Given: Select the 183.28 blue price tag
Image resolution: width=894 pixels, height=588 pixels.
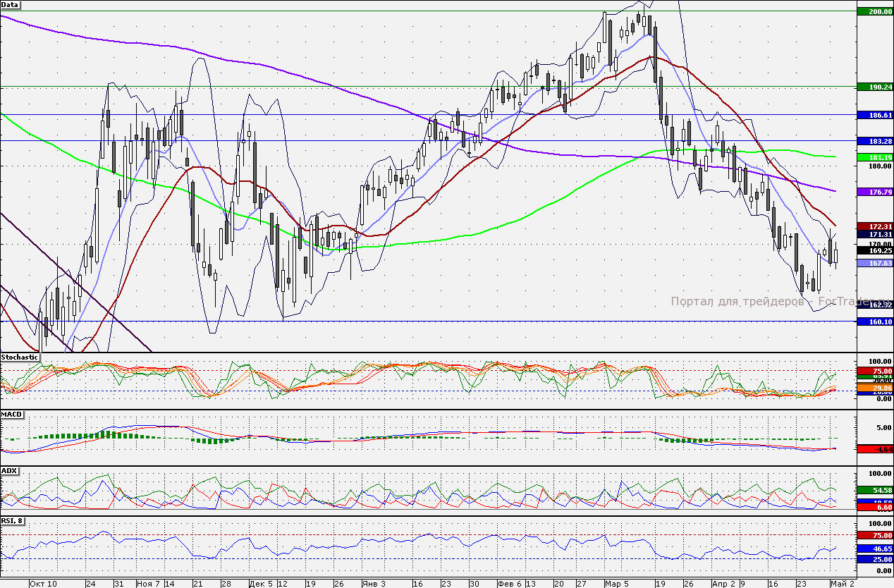Looking at the screenshot, I should (x=874, y=141).
